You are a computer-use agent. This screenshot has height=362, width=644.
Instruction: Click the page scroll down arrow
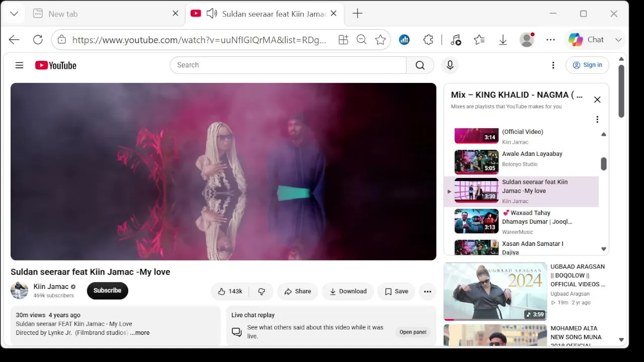click(x=621, y=340)
